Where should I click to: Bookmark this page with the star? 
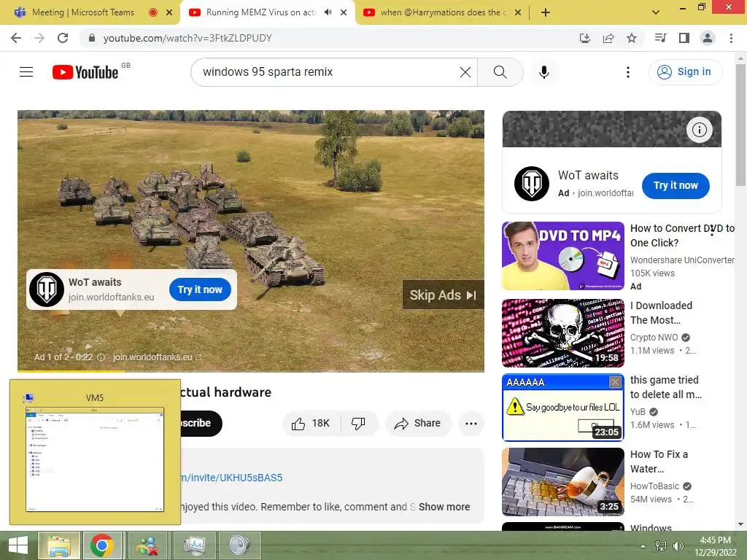[x=632, y=38]
